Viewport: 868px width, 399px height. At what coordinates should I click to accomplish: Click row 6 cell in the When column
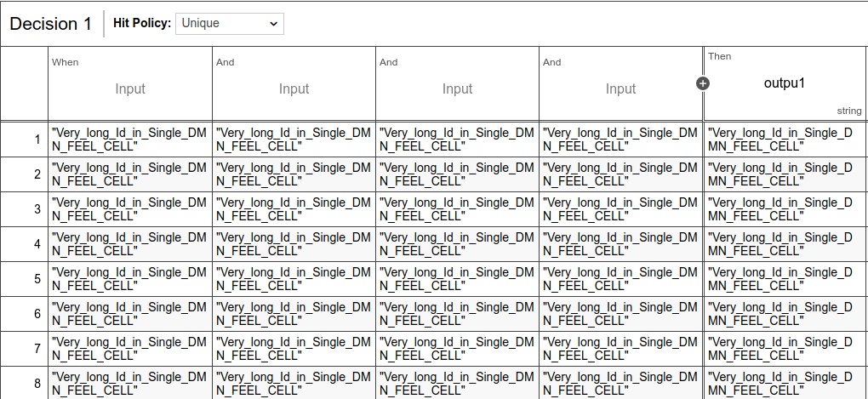[x=130, y=314]
